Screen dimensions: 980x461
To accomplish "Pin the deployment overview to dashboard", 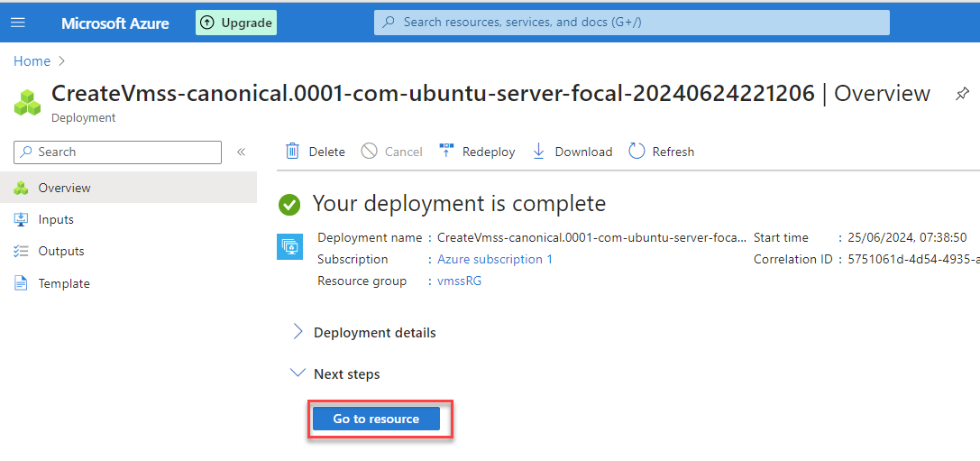I will coord(962,94).
